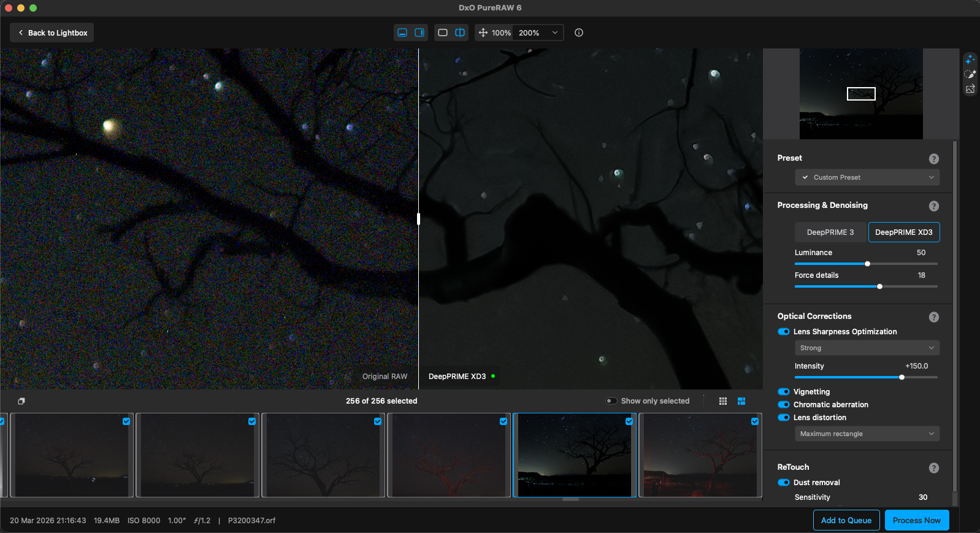
Task: Click the navigator preview rectangle
Action: point(861,94)
